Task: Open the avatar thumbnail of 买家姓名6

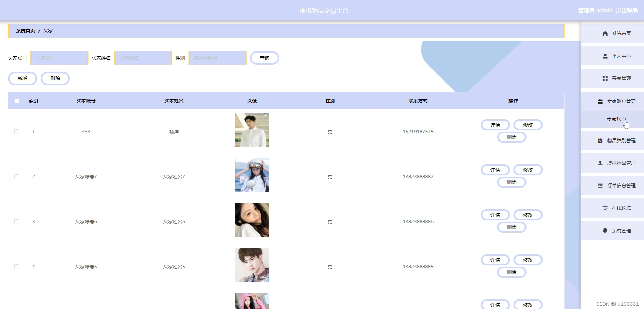Action: click(x=252, y=220)
